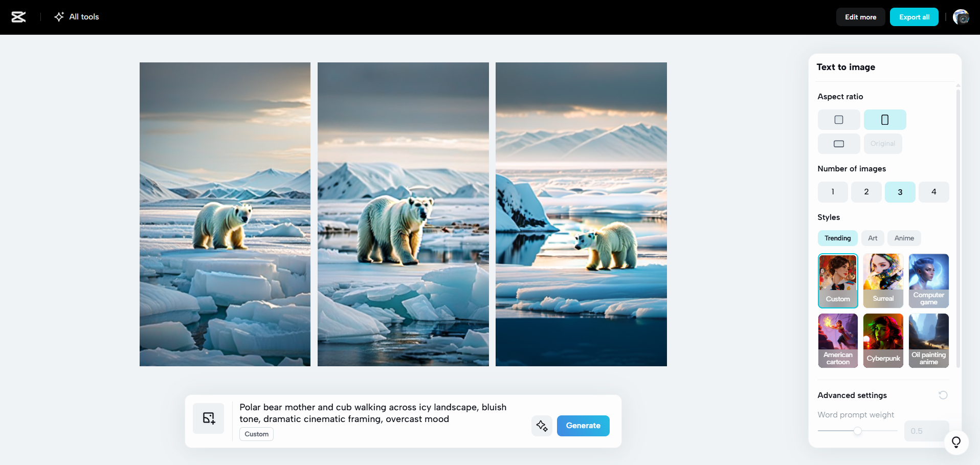The width and height of the screenshot is (980, 465).
Task: Click the Generate button
Action: click(583, 425)
